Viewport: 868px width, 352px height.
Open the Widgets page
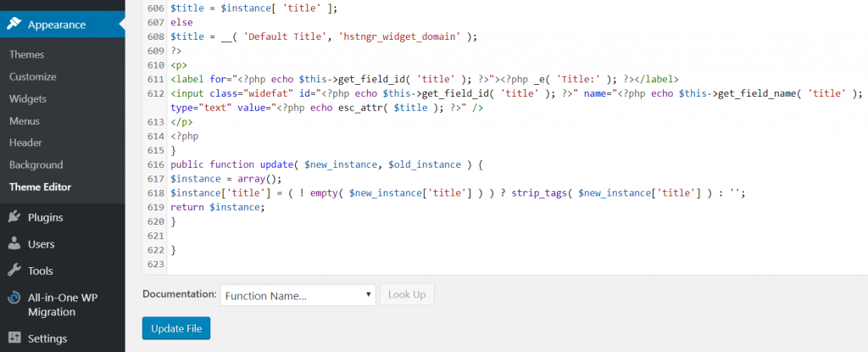[x=28, y=98]
